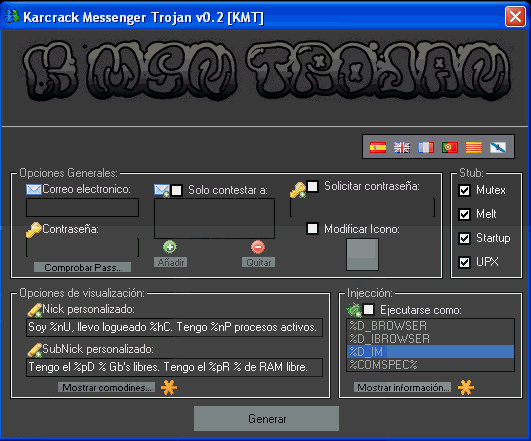
Task: Uncheck the Startup option
Action: click(465, 238)
